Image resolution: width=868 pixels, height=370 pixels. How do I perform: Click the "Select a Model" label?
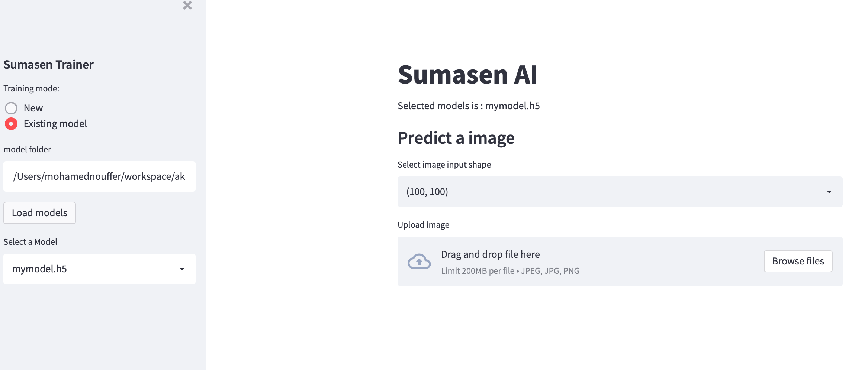(30, 242)
